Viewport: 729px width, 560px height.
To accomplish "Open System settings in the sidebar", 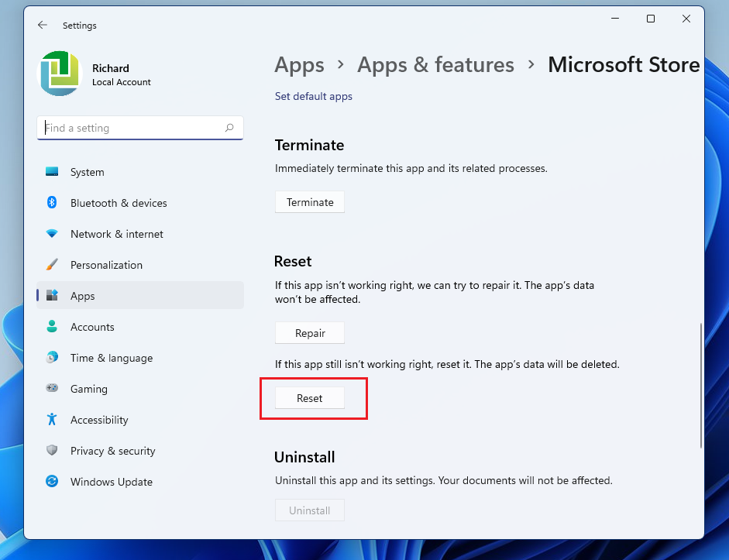I will [x=87, y=171].
